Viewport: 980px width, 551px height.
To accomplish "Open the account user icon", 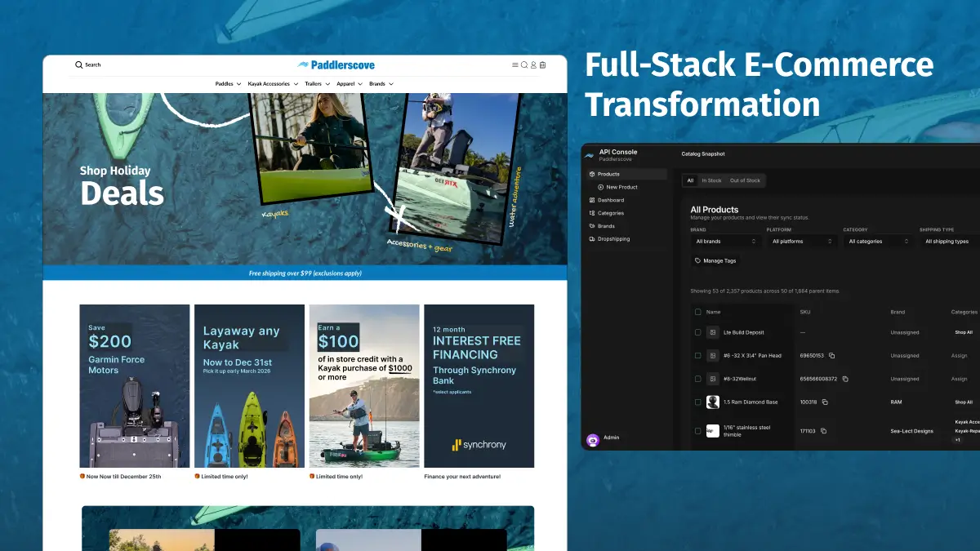I will pos(533,65).
